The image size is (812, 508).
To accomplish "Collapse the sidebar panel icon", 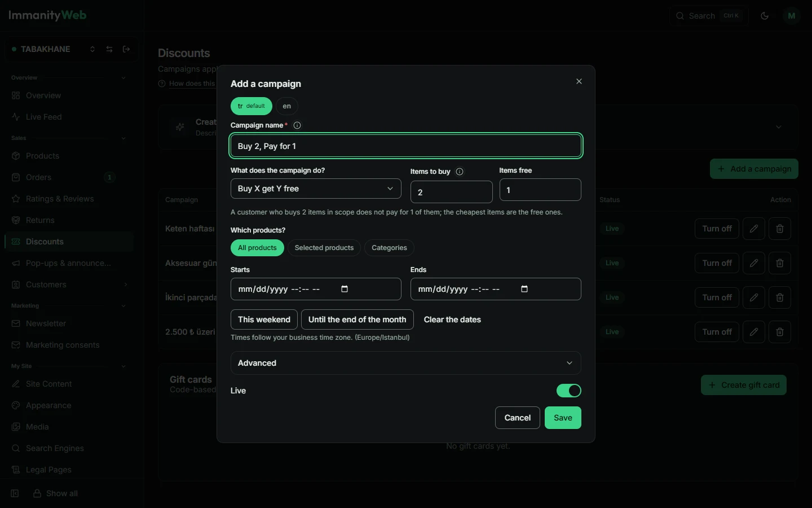I will 15,493.
